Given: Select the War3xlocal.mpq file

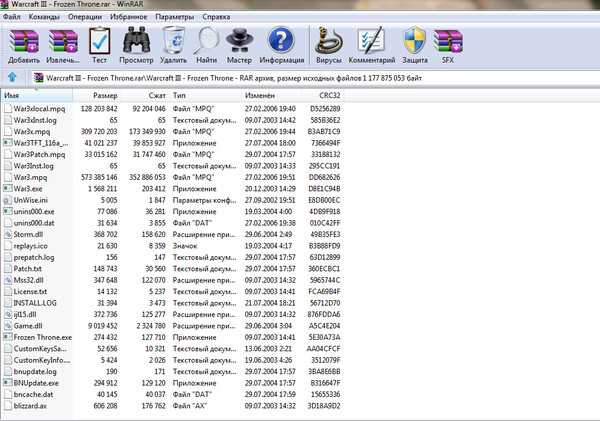Looking at the screenshot, I should coord(39,109).
